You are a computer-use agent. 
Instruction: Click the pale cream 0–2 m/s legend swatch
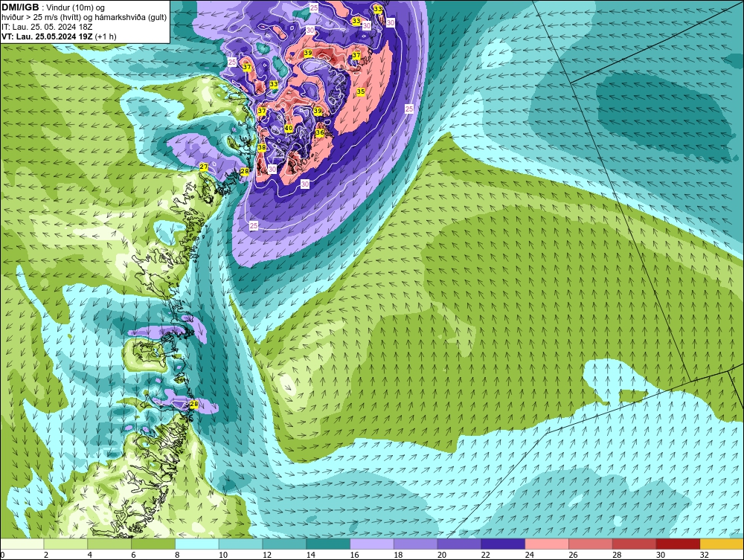click(22, 544)
